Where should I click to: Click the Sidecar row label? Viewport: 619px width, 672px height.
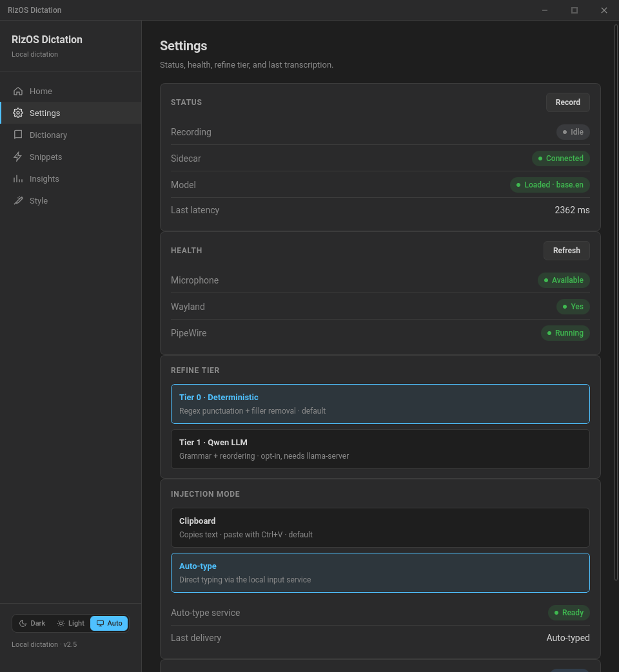pos(186,158)
